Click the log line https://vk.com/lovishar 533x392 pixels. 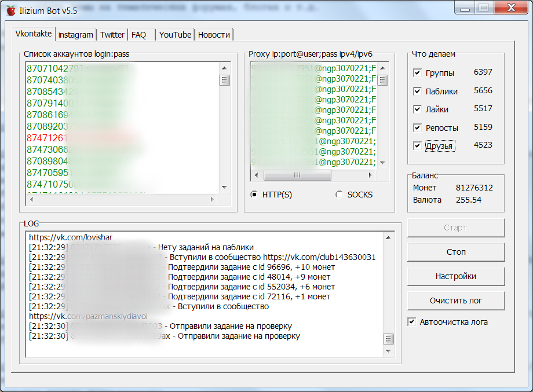click(x=71, y=237)
